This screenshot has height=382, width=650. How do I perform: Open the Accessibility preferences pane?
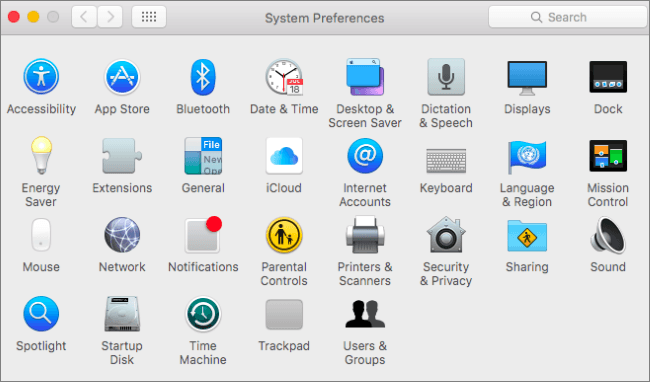(41, 77)
